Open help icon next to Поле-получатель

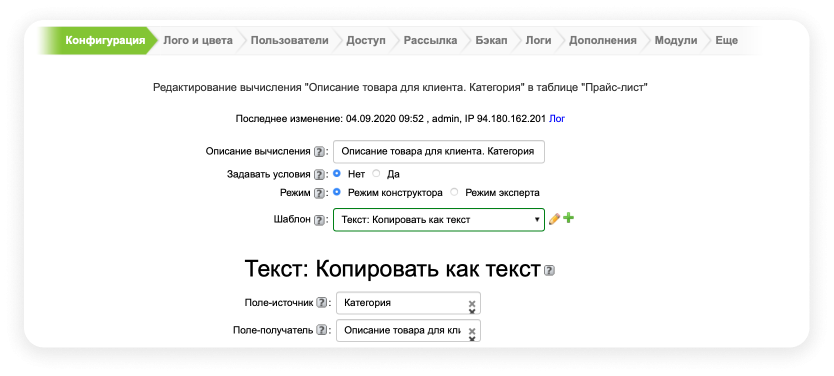click(x=321, y=330)
